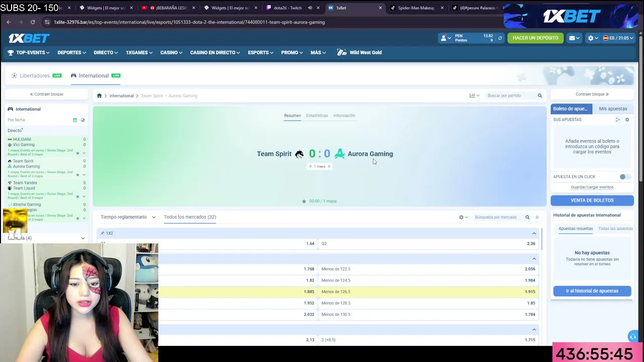Select the Resumen tab
644x362 pixels.
pyautogui.click(x=292, y=116)
